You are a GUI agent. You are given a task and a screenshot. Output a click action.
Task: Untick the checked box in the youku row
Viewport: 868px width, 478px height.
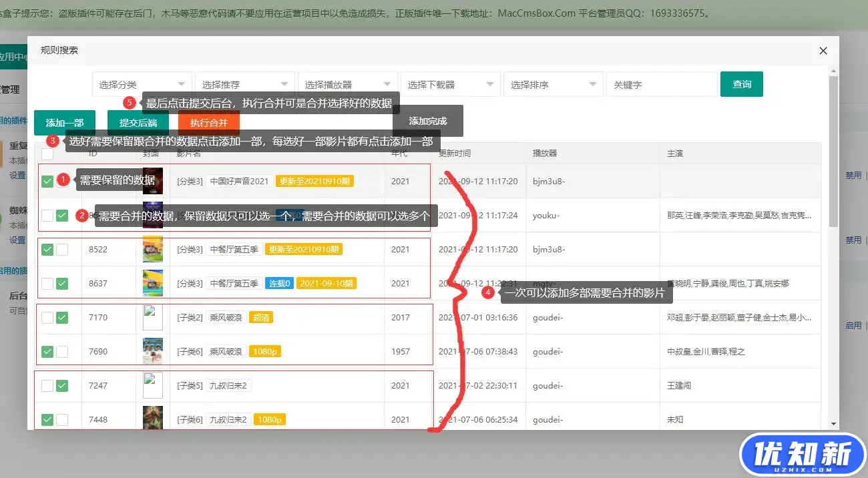pos(62,216)
